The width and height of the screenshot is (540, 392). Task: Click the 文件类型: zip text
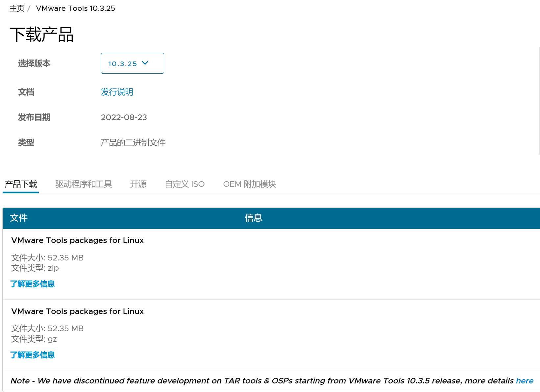pyautogui.click(x=35, y=268)
